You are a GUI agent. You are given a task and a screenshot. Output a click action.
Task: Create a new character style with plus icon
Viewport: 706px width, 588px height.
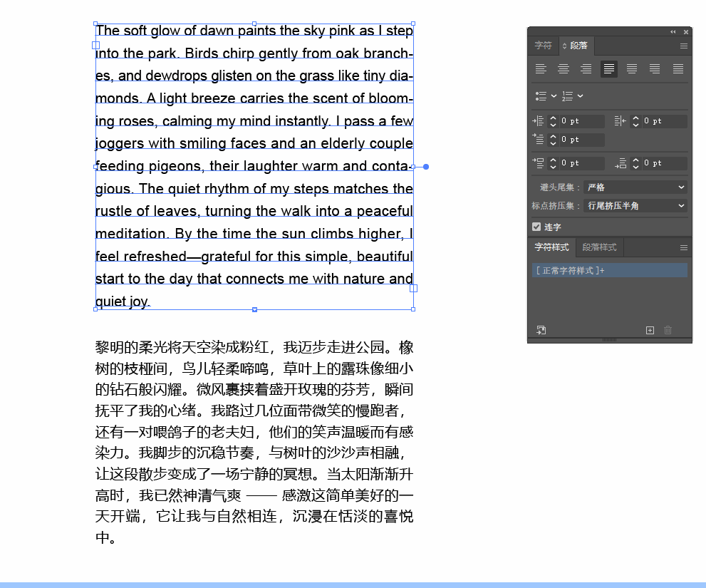pos(650,330)
